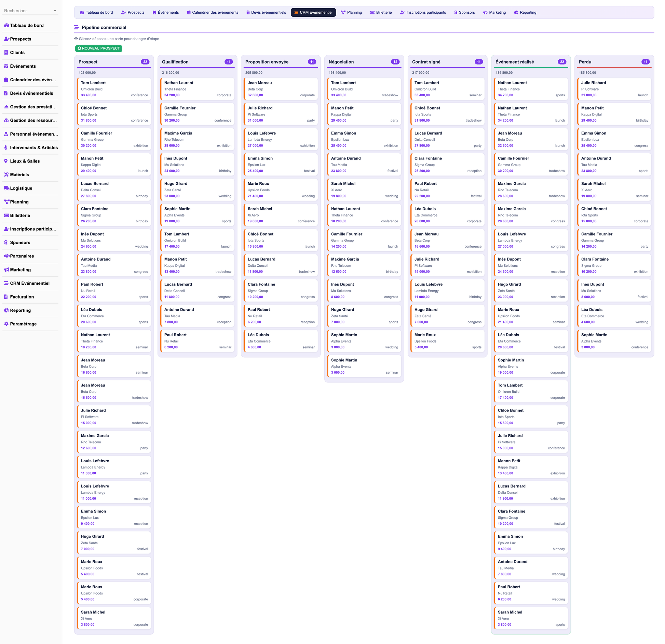
Task: Click the Calendrier des événements sidebar icon
Action: point(6,80)
